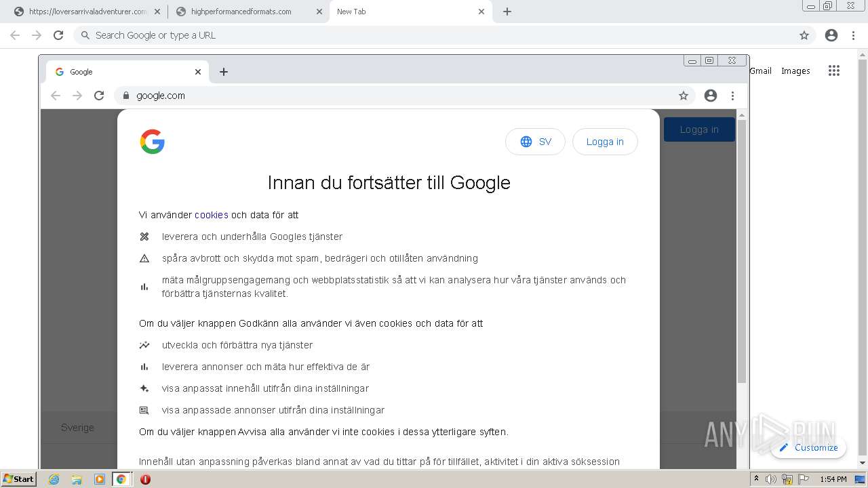868x488 pixels.
Task: Close the inner Google tab
Action: pyautogui.click(x=198, y=72)
